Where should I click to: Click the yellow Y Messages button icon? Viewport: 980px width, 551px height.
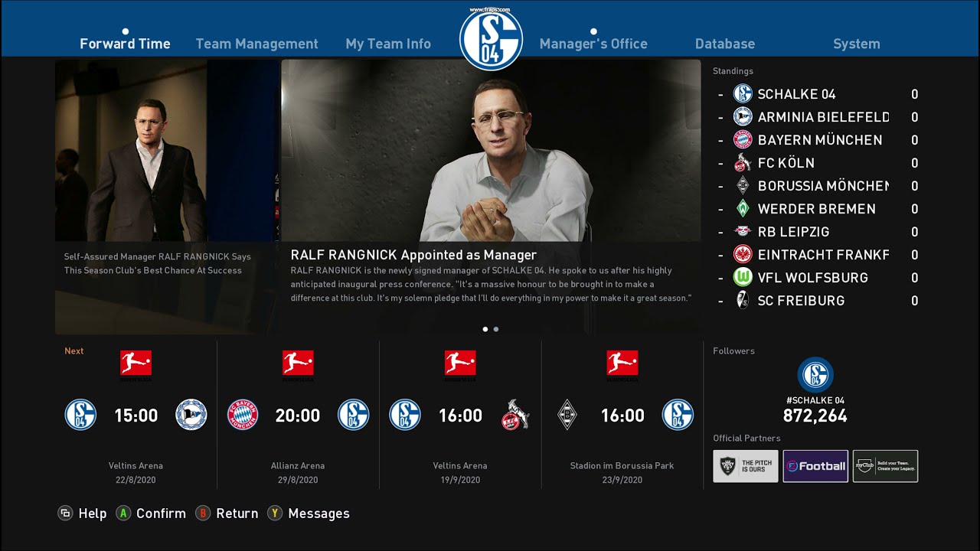(275, 514)
